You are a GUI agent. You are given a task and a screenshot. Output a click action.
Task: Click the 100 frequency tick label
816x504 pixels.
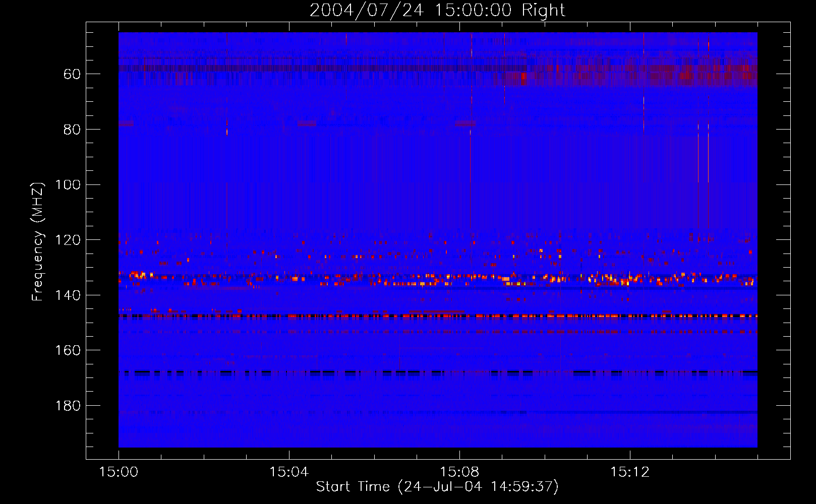tap(68, 185)
